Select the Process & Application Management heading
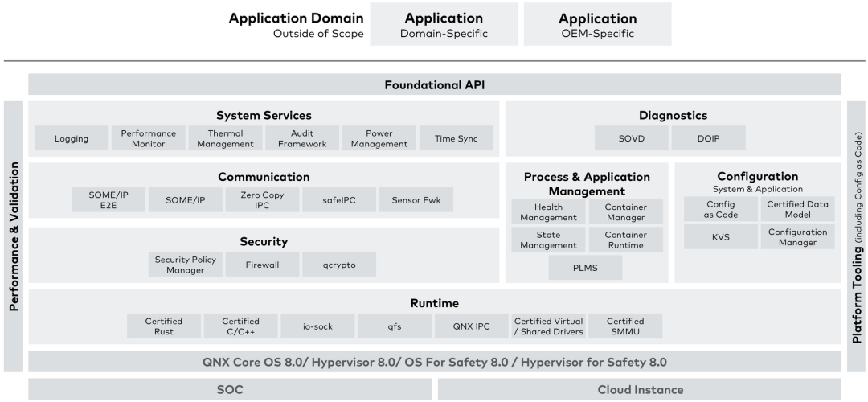Image resolution: width=868 pixels, height=402 pixels. (587, 184)
